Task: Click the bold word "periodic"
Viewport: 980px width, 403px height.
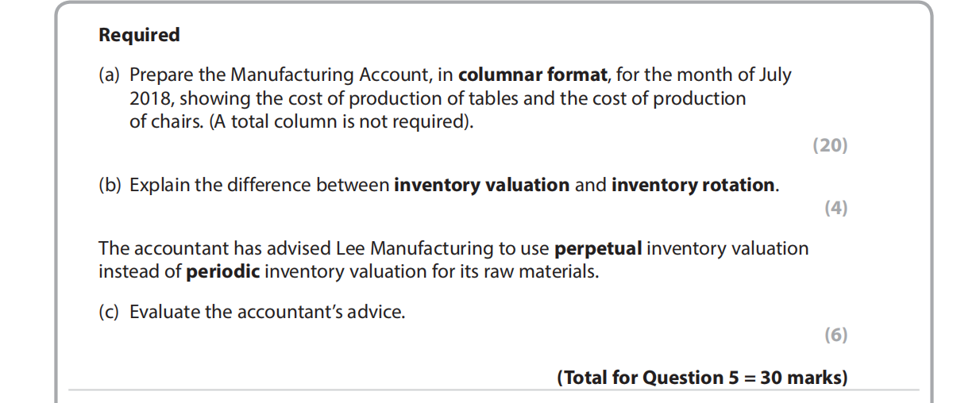Action: (x=222, y=272)
